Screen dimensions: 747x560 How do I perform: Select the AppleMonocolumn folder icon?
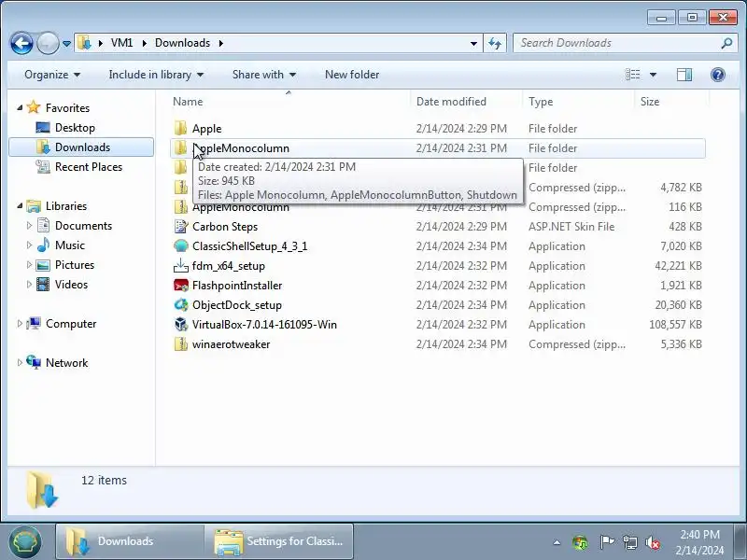point(180,147)
